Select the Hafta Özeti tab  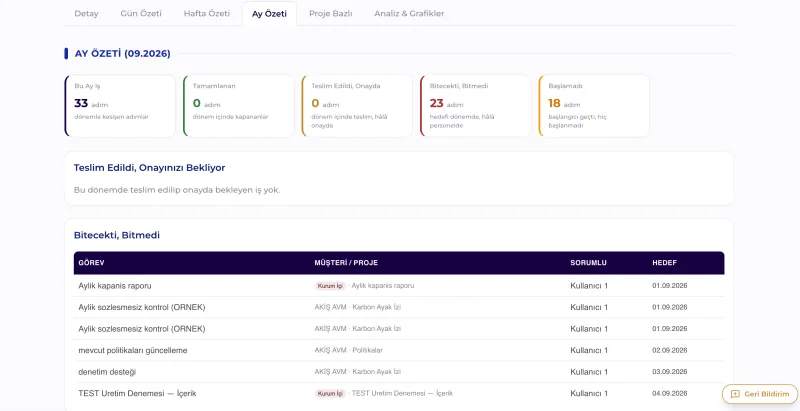[x=207, y=14]
